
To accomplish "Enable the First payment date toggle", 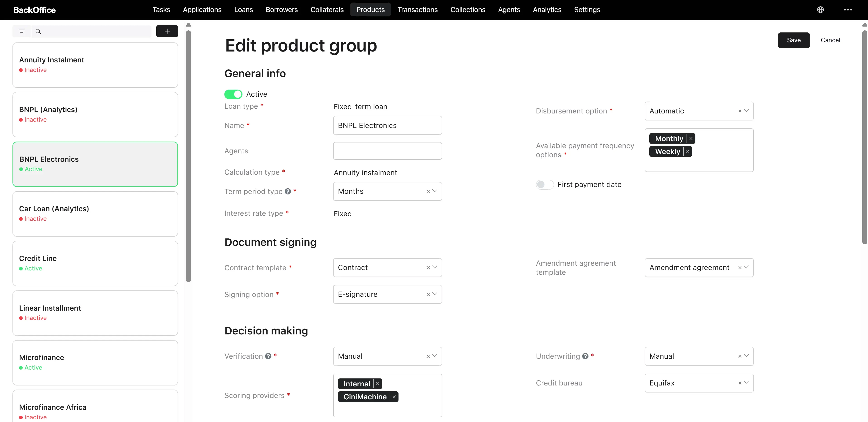I will (545, 185).
